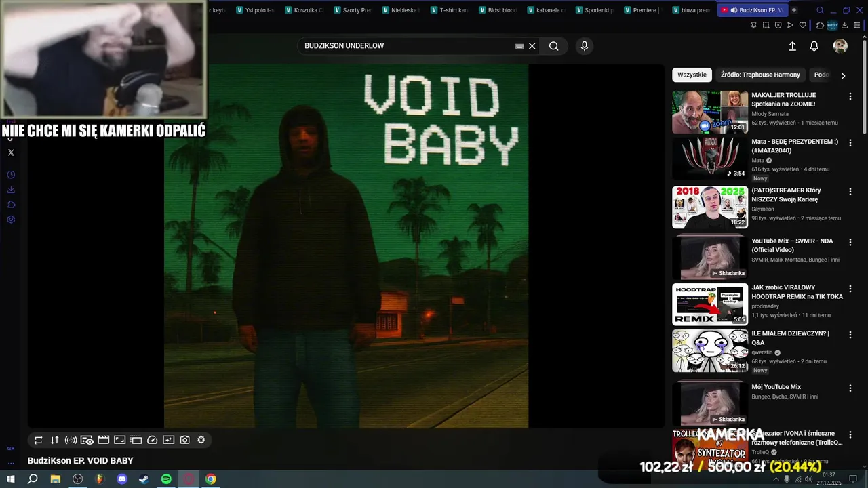868x488 pixels.
Task: Open a new browser tab
Action: [x=794, y=10]
